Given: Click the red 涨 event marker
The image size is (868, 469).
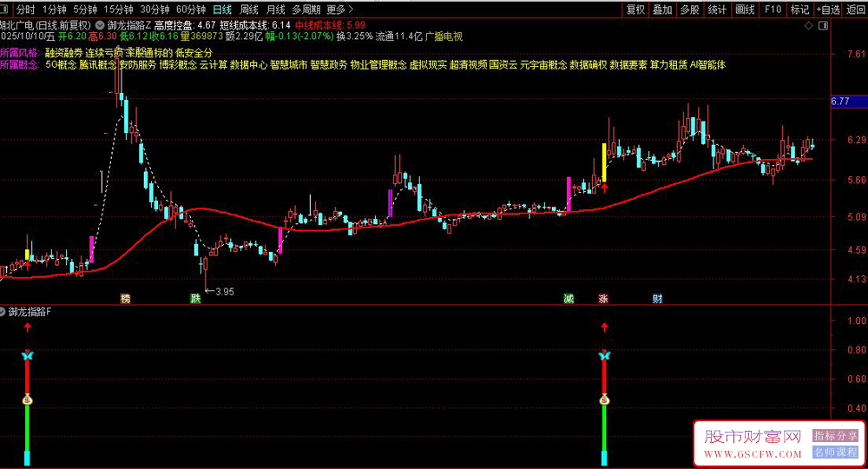Looking at the screenshot, I should click(603, 299).
